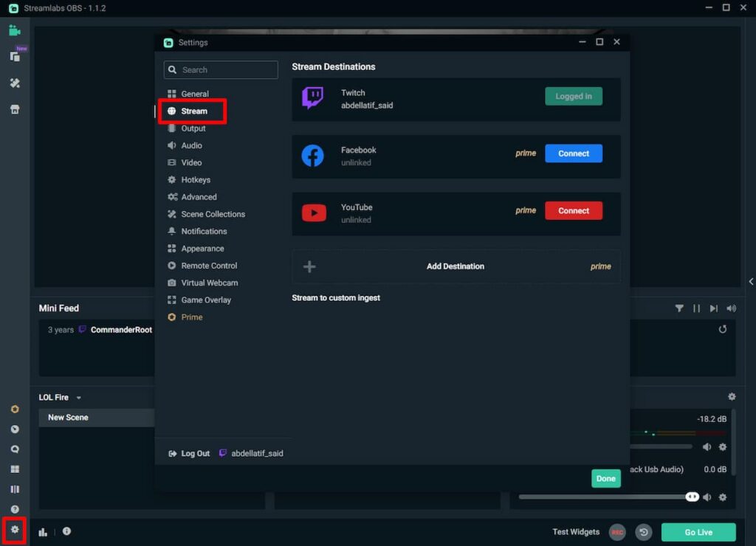Viewport: 756px width, 546px height.
Task: Toggle the side panel chevron on right edge
Action: 751,281
